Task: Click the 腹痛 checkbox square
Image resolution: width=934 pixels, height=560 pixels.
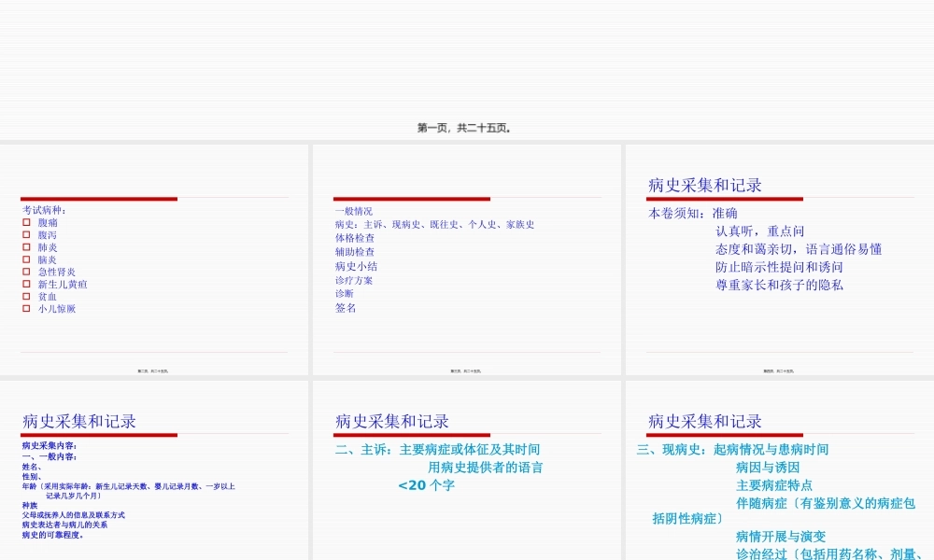Action: [25, 223]
